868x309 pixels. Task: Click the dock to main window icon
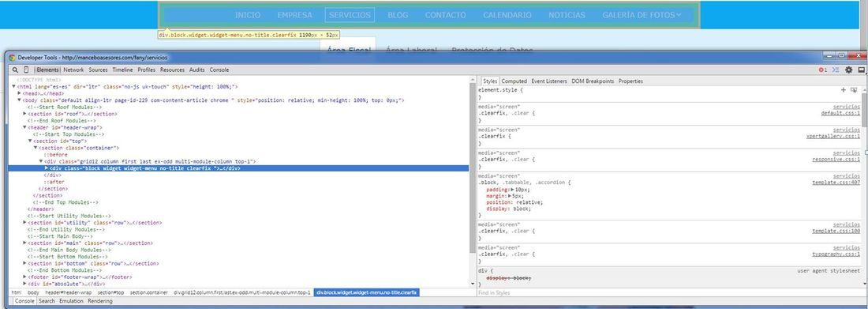(x=862, y=70)
